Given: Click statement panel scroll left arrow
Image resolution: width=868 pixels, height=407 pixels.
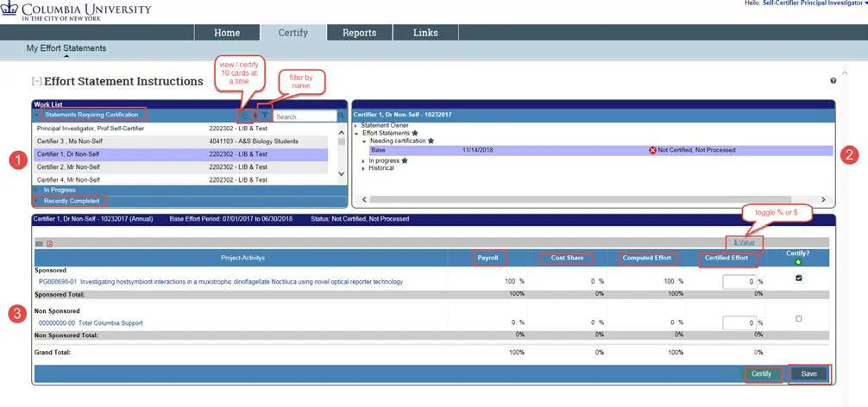Looking at the screenshot, I should [x=364, y=199].
